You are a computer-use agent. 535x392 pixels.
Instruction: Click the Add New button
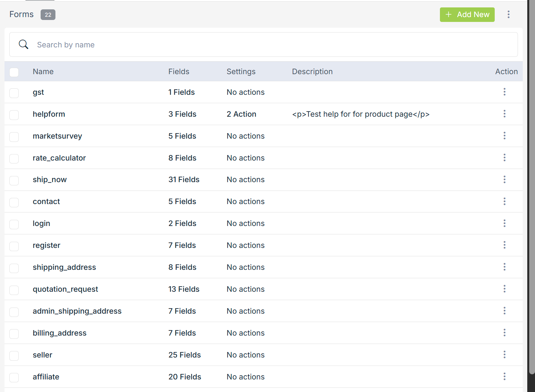pyautogui.click(x=467, y=15)
